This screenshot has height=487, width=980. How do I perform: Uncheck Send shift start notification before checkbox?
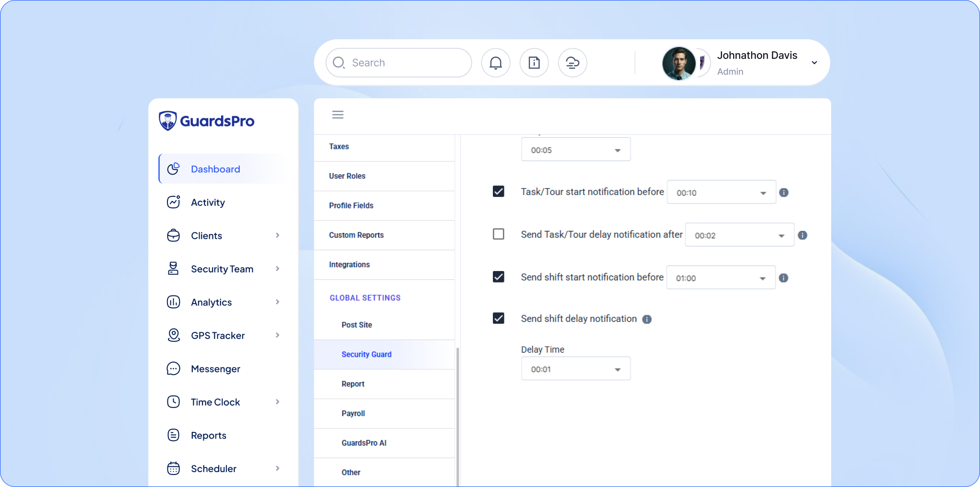tap(499, 277)
